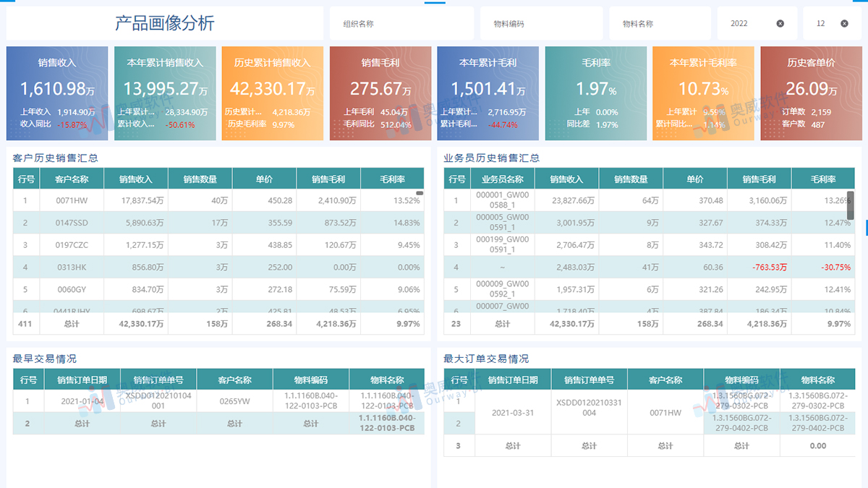The image size is (868, 488).
Task: Open the month 12 selector
Action: [x=822, y=24]
